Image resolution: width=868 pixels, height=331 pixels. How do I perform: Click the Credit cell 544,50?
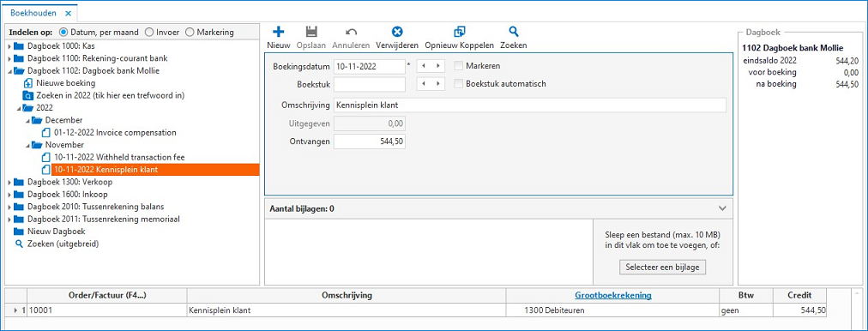pyautogui.click(x=800, y=310)
